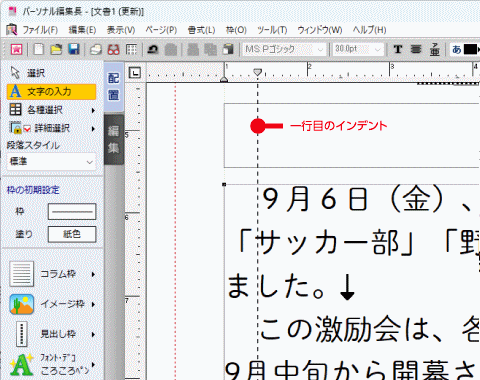Open print preview with the red glasses icon

click(114, 49)
